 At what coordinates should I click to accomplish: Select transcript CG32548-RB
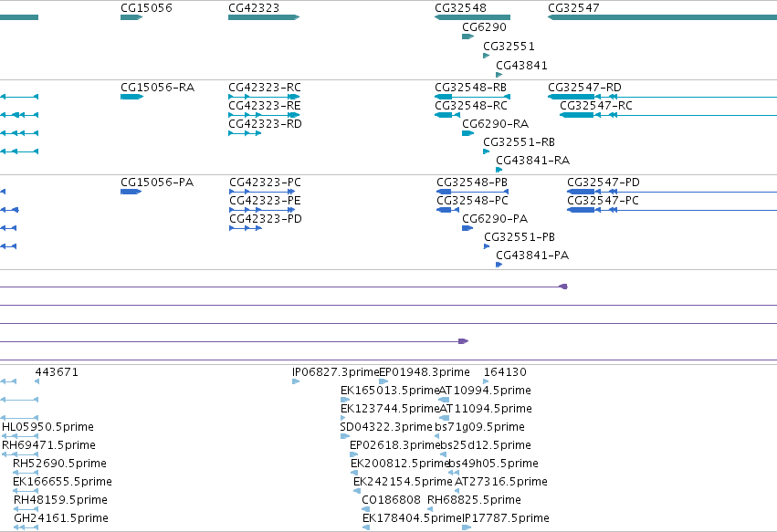(x=470, y=88)
